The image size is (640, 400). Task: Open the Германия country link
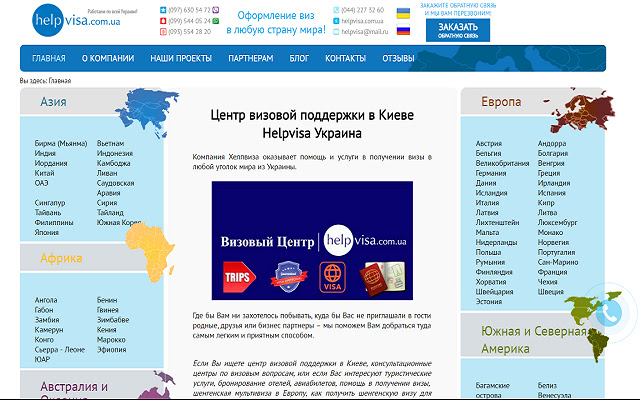click(x=491, y=173)
